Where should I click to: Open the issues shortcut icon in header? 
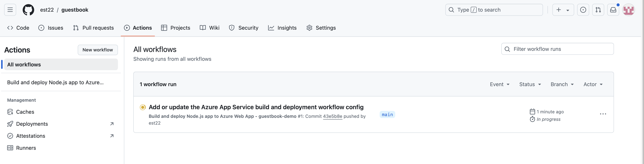click(x=583, y=10)
